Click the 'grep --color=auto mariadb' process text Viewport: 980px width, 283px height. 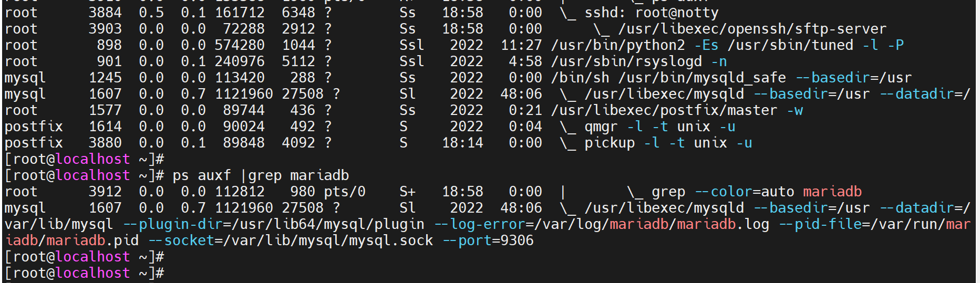[757, 192]
